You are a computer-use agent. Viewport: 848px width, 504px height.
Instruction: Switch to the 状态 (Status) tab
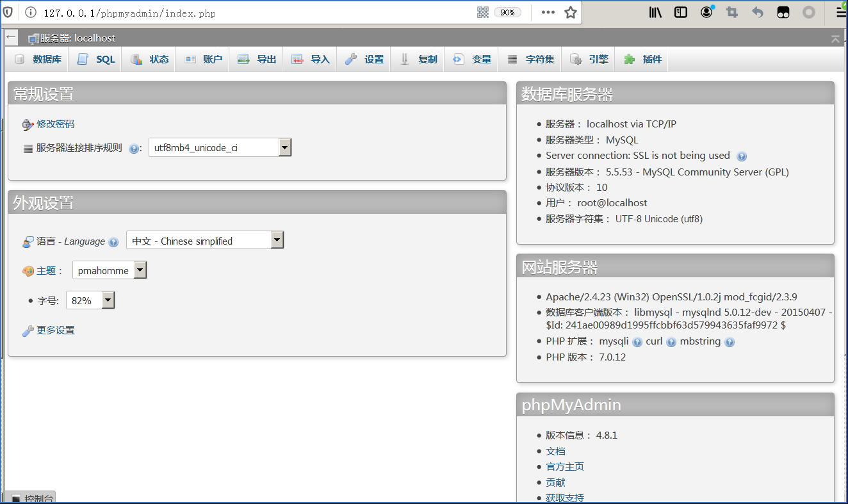point(150,59)
